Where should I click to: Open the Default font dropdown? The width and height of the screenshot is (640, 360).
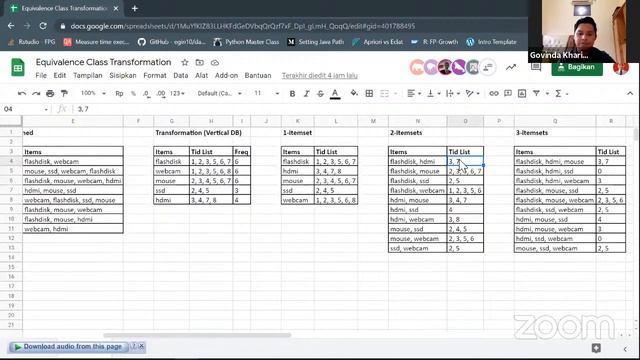coord(219,93)
